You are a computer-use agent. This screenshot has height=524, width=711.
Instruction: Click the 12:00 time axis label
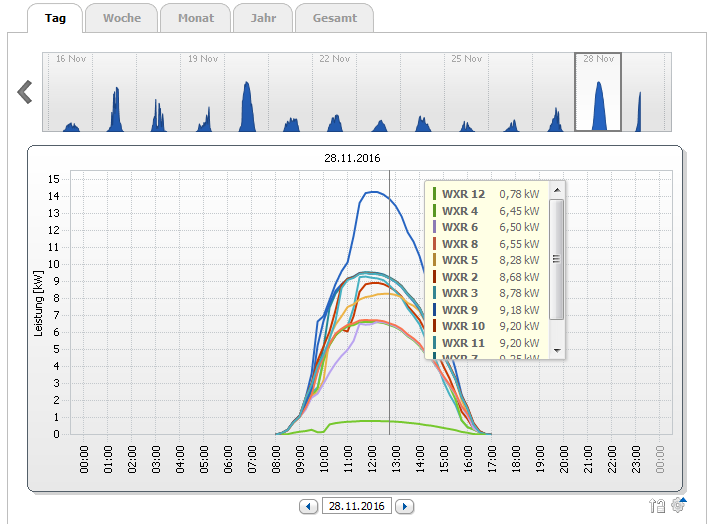click(x=372, y=459)
